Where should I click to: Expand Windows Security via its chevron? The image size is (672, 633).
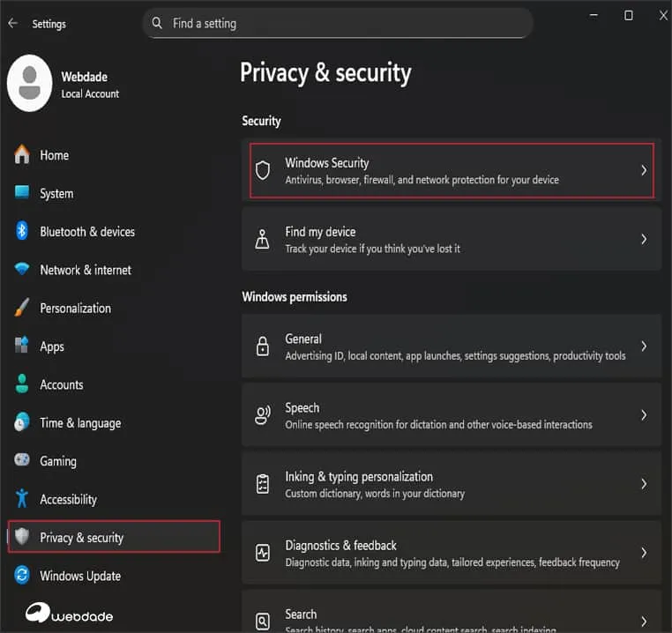click(644, 170)
